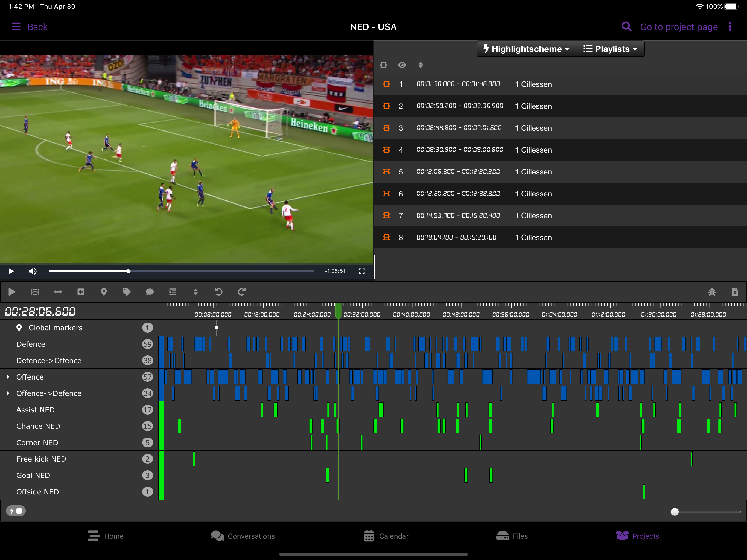Redo the last timeline action
This screenshot has height=560, width=747.
pos(241,292)
